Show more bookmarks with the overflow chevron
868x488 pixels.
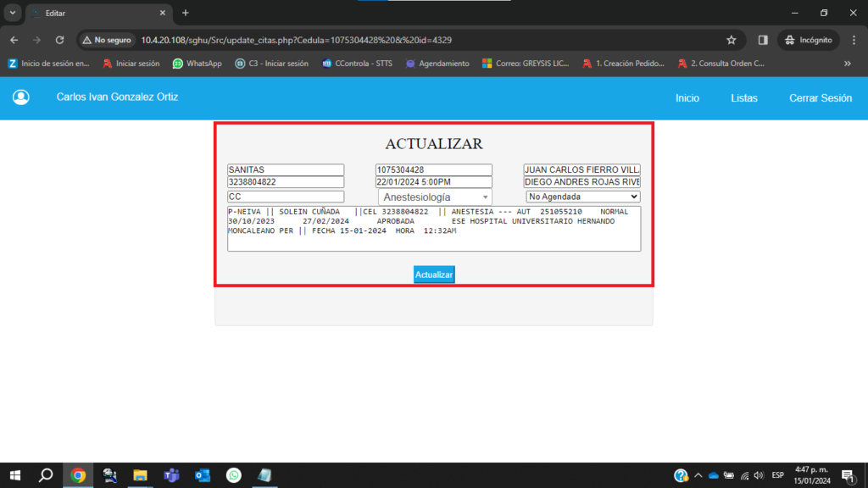pos(847,64)
